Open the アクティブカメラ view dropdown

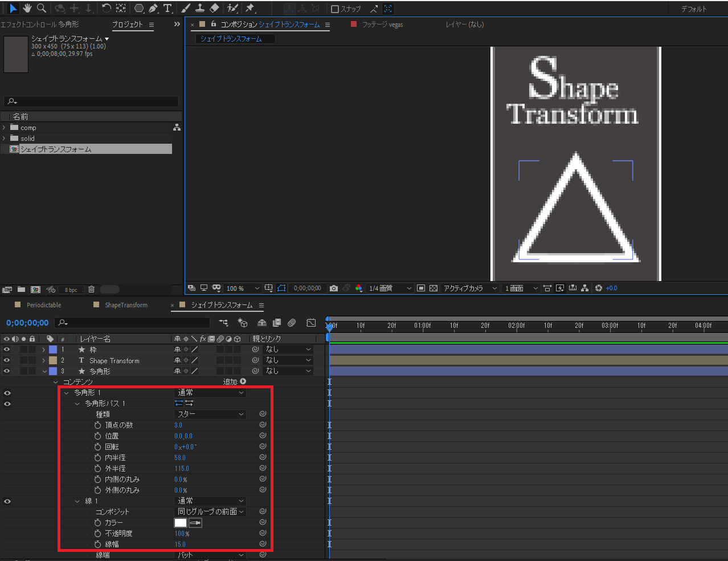(471, 288)
